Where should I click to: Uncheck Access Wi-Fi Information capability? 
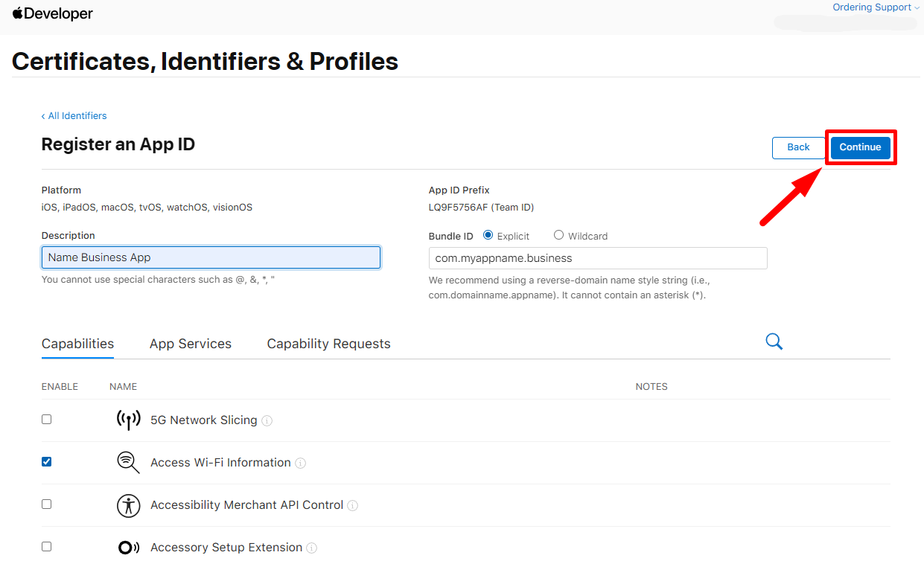click(x=46, y=461)
